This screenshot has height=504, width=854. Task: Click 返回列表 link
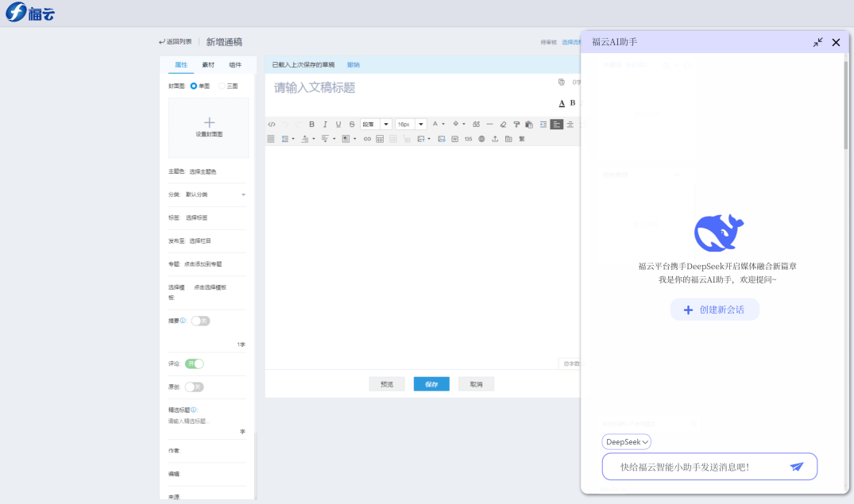[x=175, y=42]
